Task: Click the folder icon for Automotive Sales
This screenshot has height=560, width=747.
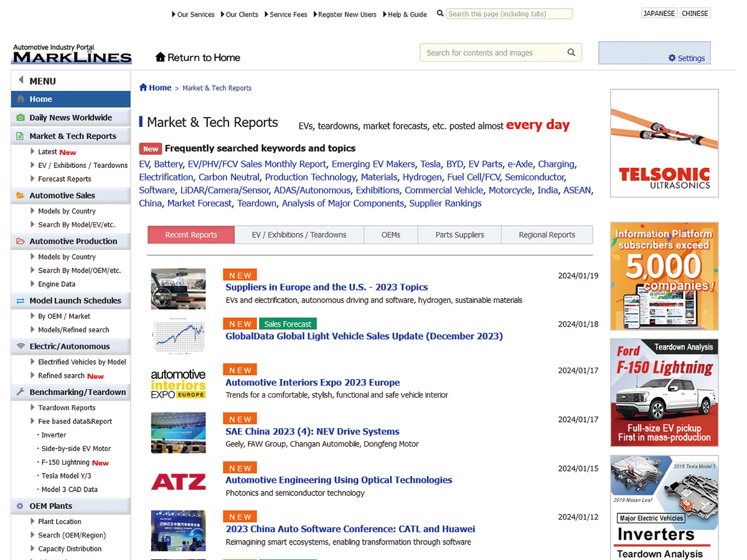Action: [21, 195]
